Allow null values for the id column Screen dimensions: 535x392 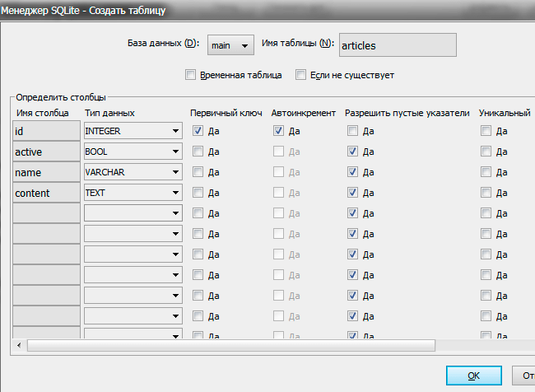pyautogui.click(x=352, y=130)
